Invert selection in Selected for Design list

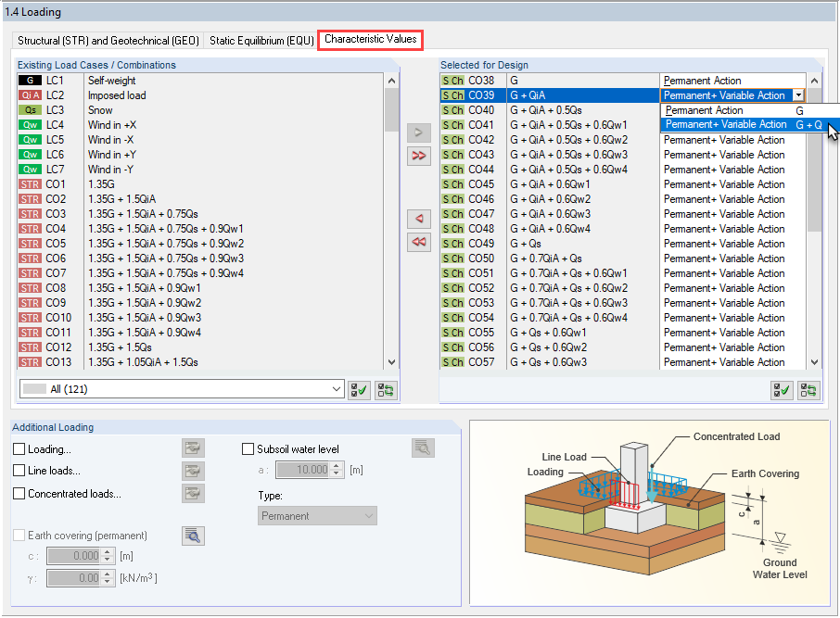pyautogui.click(x=808, y=390)
